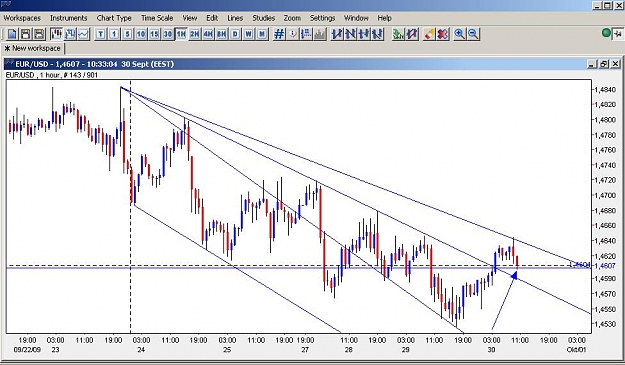Screen dimensions: 625x365
Task: Open the Lines menu
Action: 235,18
